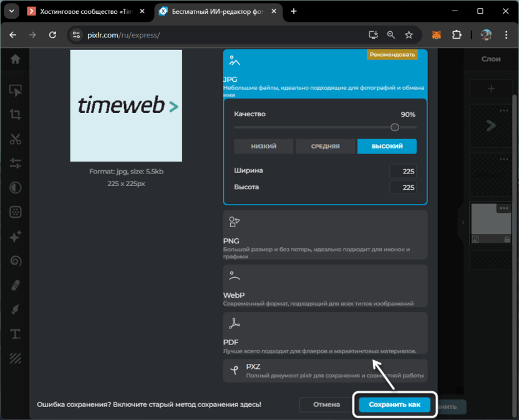Close the Timeweb community tab

142,11
